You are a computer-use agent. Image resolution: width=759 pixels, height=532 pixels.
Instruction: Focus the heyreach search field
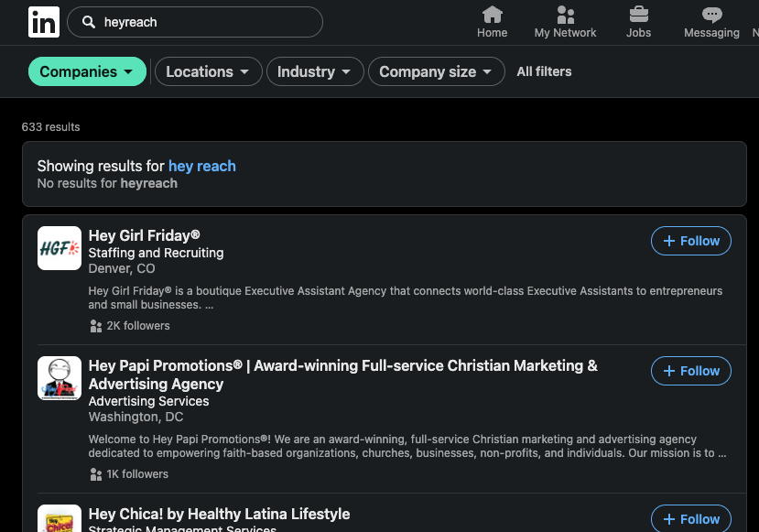(195, 22)
